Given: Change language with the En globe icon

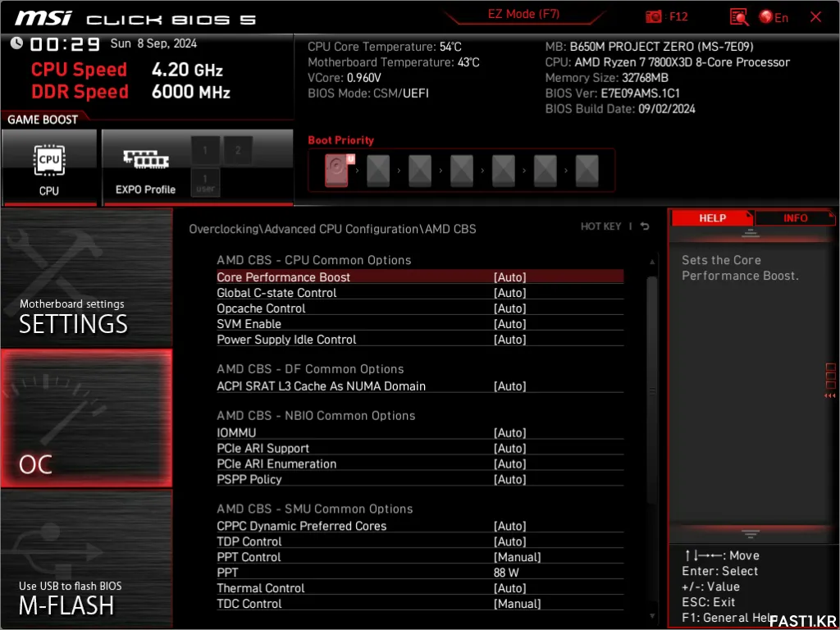Looking at the screenshot, I should tap(774, 17).
